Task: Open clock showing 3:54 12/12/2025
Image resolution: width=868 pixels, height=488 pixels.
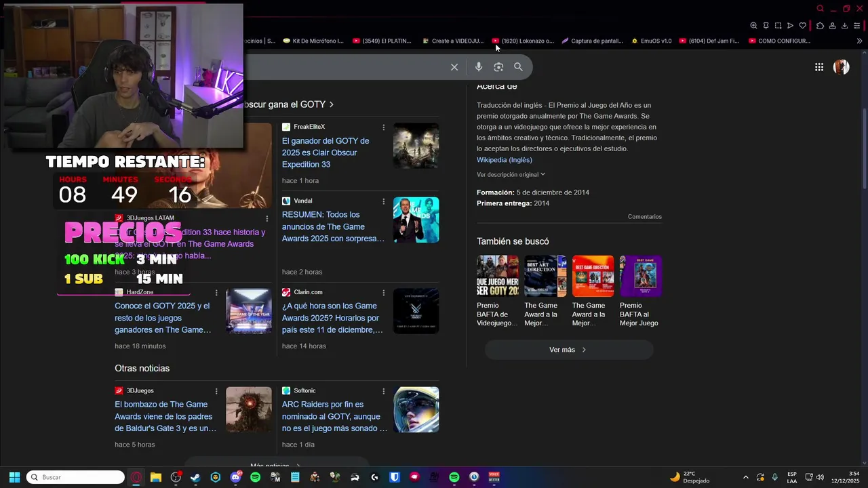Action: coord(845,477)
